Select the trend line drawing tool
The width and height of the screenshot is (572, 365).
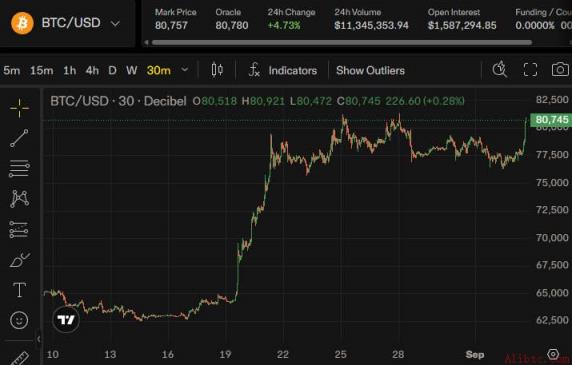pos(19,138)
